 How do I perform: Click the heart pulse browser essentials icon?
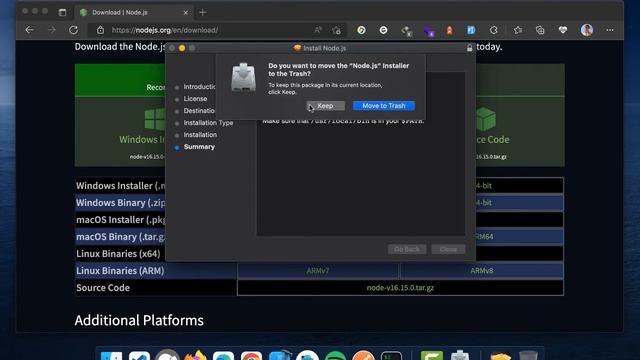563,30
